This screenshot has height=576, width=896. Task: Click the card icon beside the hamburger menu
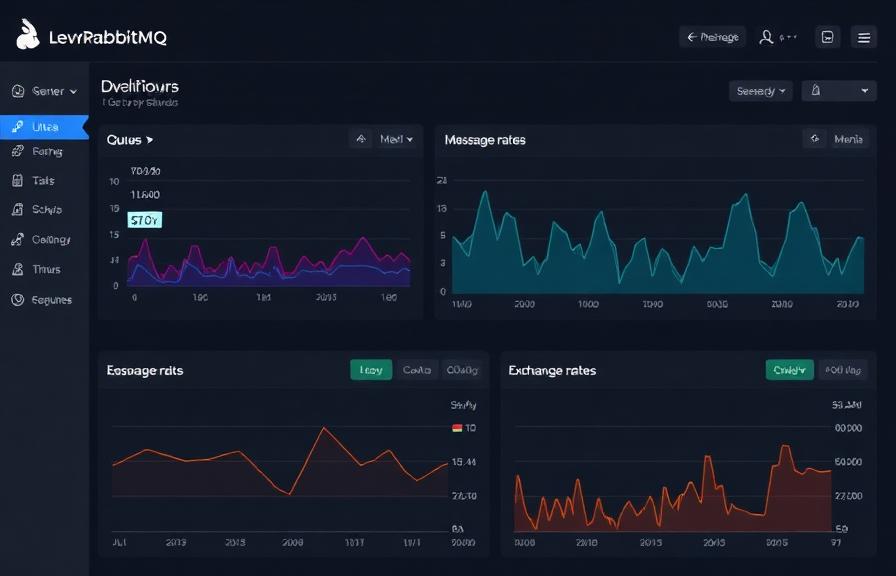point(827,36)
